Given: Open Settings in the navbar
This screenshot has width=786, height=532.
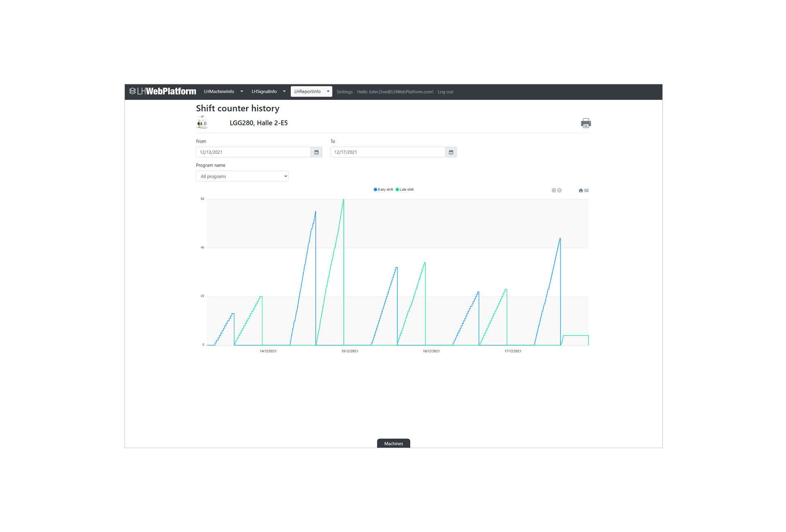Looking at the screenshot, I should click(344, 92).
